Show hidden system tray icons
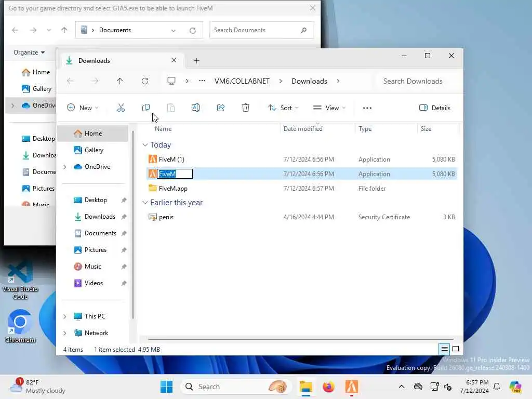The width and height of the screenshot is (532, 399). coord(402,387)
